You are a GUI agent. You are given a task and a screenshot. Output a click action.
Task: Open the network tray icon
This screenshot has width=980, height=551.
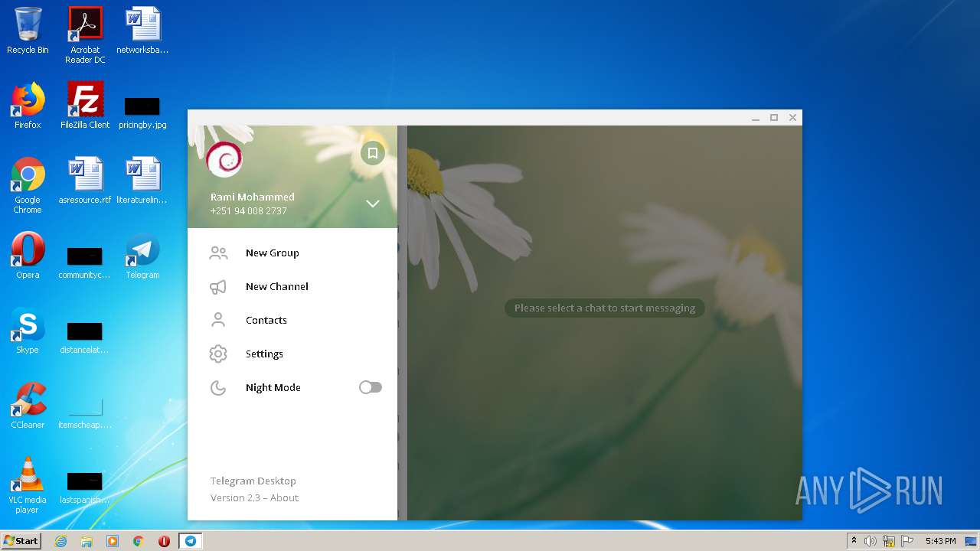tap(889, 541)
